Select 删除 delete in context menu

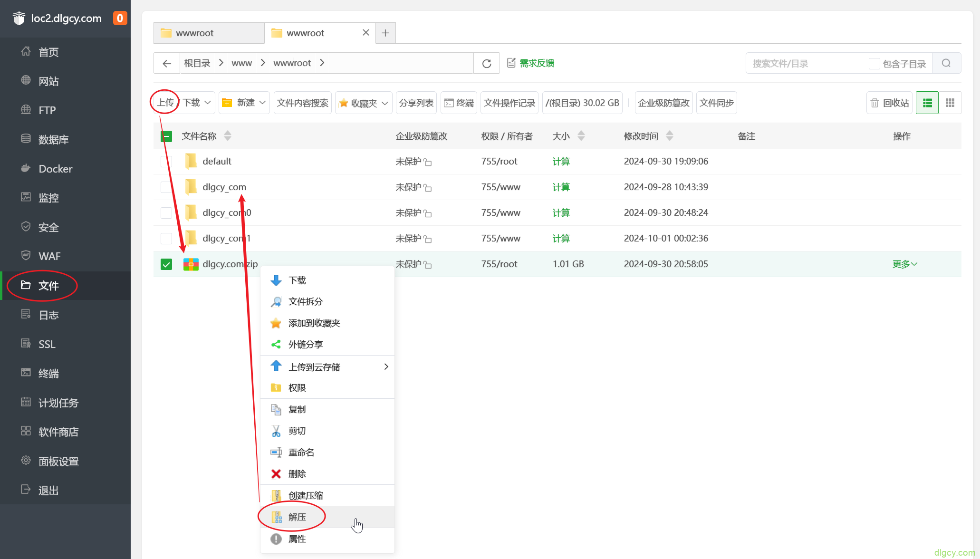(x=327, y=474)
